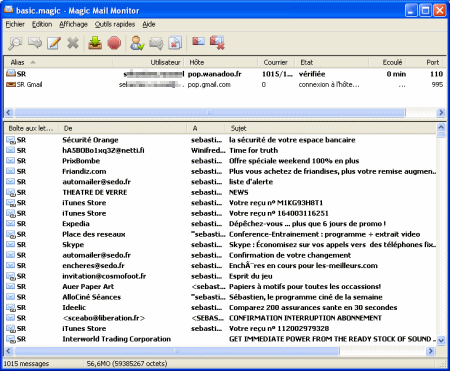Select subject Votre reçu nº M1KG93H8T1
450x371 pixels.
click(276, 203)
